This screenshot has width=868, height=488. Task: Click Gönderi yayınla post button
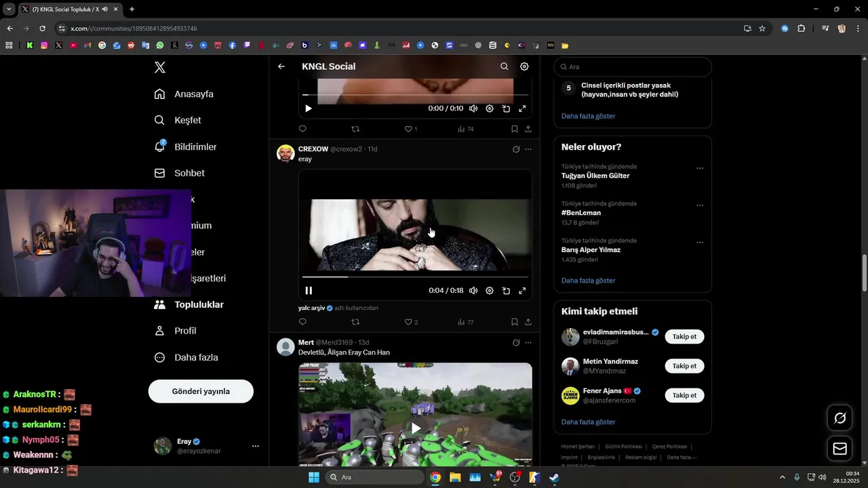[201, 392]
